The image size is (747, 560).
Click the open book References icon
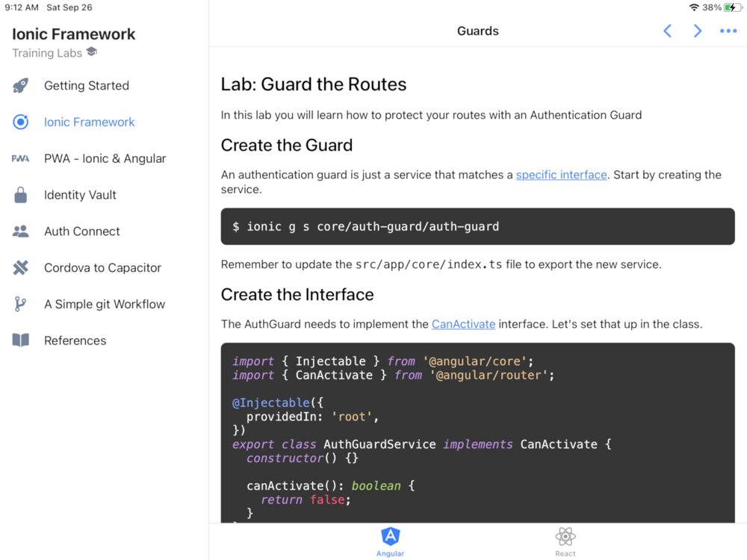point(20,340)
